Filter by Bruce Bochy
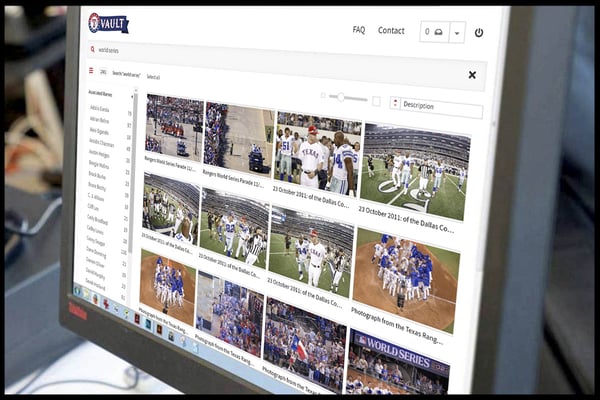The width and height of the screenshot is (600, 400). [x=97, y=187]
